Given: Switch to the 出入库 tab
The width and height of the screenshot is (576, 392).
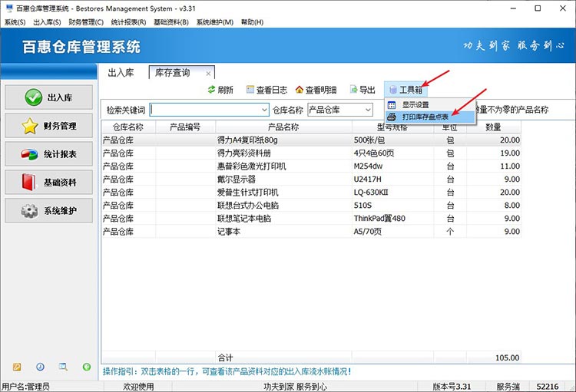Looking at the screenshot, I should pyautogui.click(x=121, y=73).
